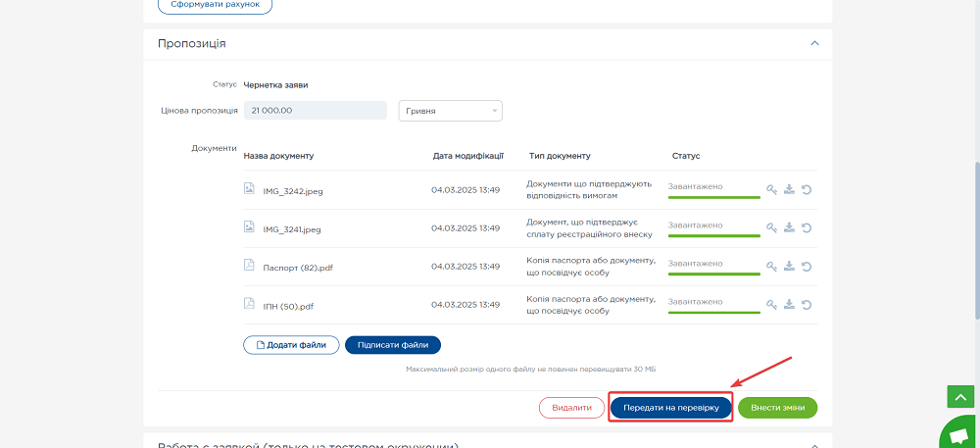Click the reload icon for ІПН (50).pdf row
This screenshot has height=448, width=980.
pos(807,305)
